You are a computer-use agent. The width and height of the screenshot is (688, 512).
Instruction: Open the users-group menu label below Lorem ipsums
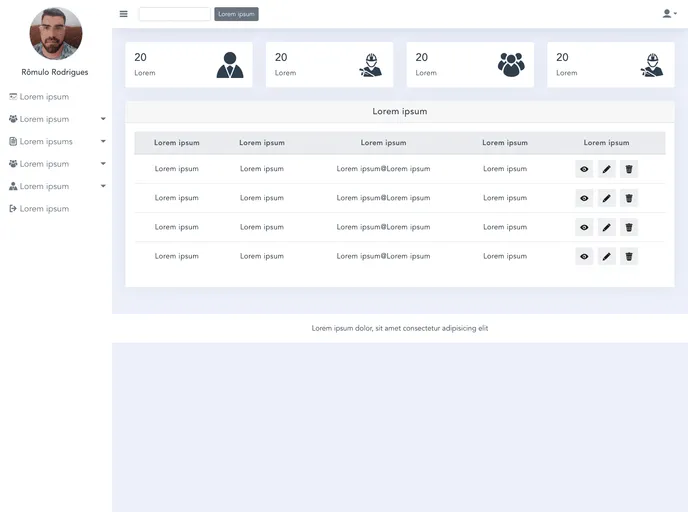point(44,164)
